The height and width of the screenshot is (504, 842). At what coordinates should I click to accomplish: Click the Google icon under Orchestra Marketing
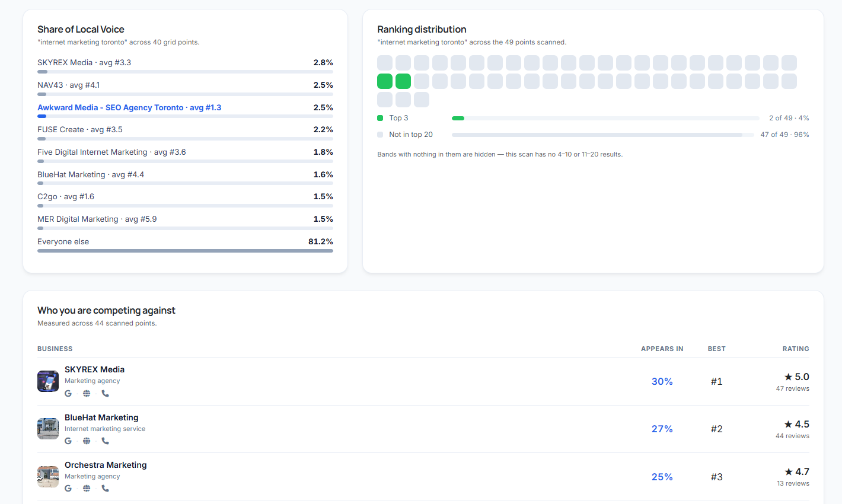click(68, 488)
